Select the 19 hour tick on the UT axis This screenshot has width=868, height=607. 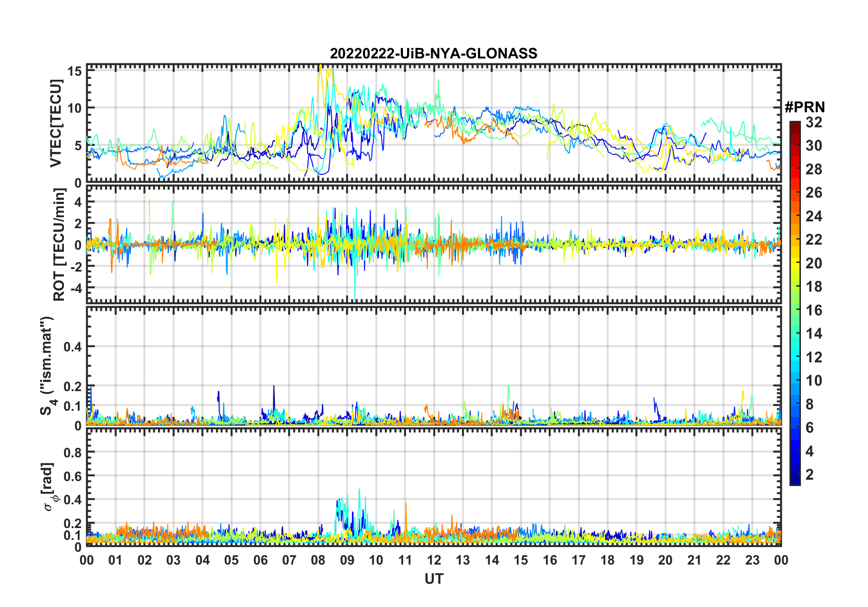[x=637, y=560]
